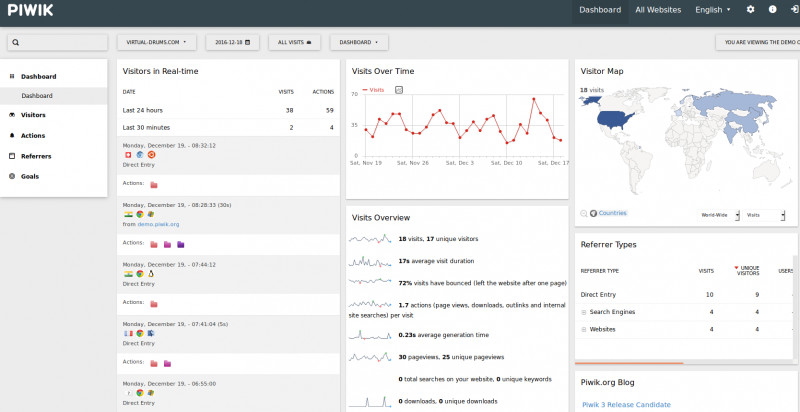Click the dark purple action folder, 08:28:33 visit
This screenshot has height=412, width=800.
(181, 245)
